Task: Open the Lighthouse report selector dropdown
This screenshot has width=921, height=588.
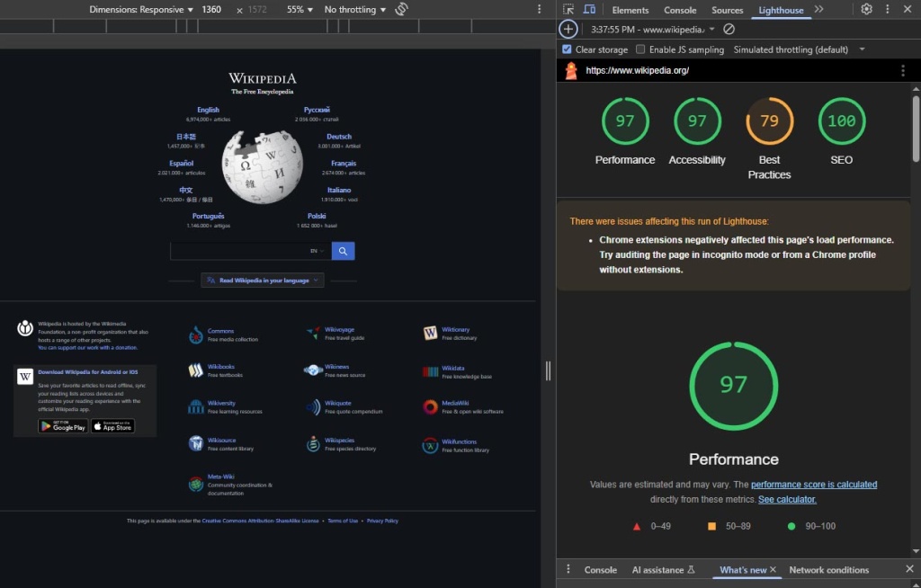Action: pos(653,30)
